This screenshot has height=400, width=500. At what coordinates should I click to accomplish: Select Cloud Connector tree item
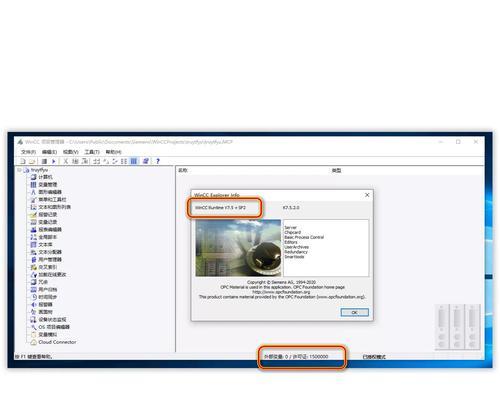(57, 342)
